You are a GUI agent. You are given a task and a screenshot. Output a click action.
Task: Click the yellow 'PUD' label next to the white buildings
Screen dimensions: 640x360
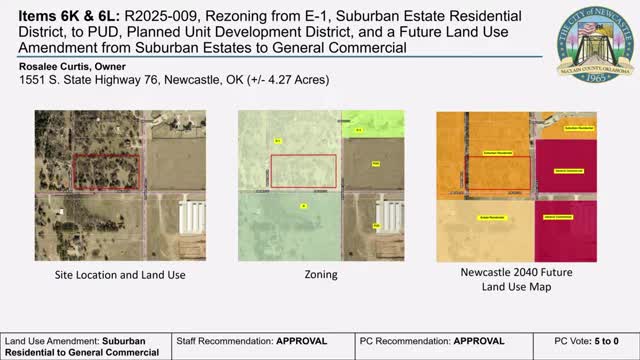(x=376, y=226)
